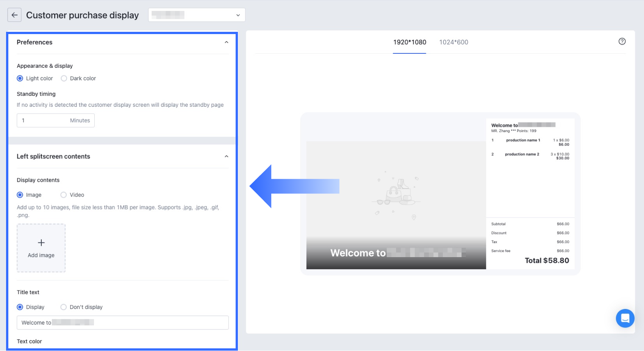Screen dimensions: 644x351
Task: Click the preview image placeholder illustration
Action: point(396,197)
